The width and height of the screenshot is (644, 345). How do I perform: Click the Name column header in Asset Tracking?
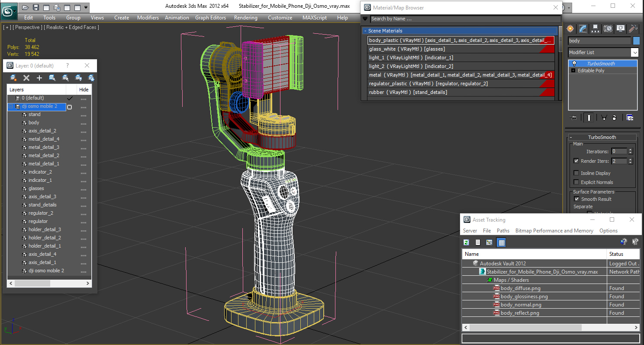point(535,254)
